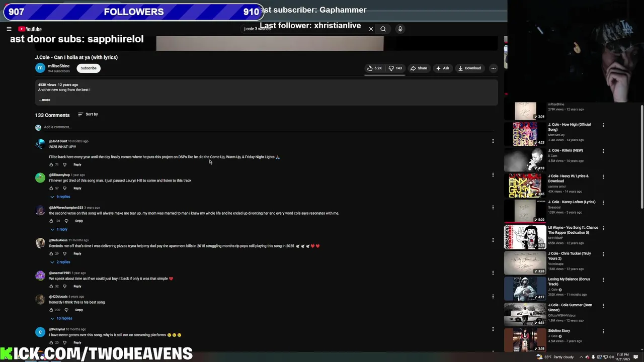This screenshot has height=362, width=644.
Task: Play J. Cole - Killers (NEW) video
Action: [x=525, y=159]
